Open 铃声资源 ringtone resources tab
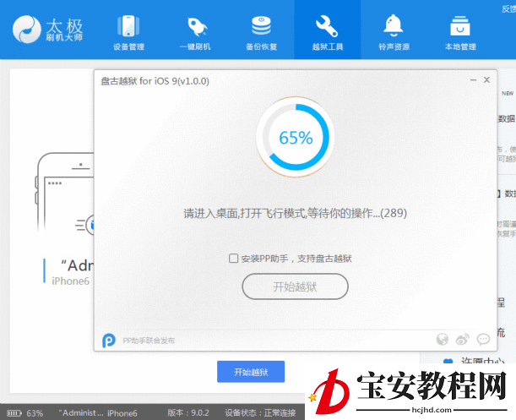516x420 pixels. (394, 32)
